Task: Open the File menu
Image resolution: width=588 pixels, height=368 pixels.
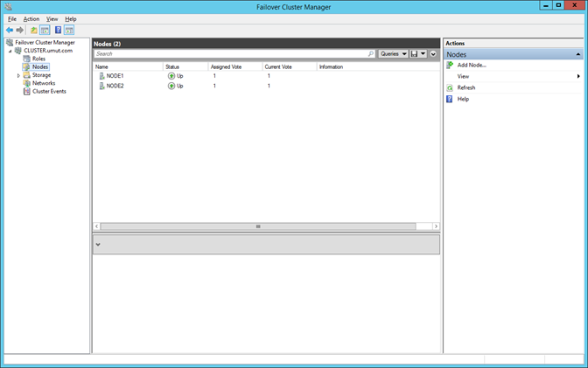Action: pyautogui.click(x=12, y=18)
